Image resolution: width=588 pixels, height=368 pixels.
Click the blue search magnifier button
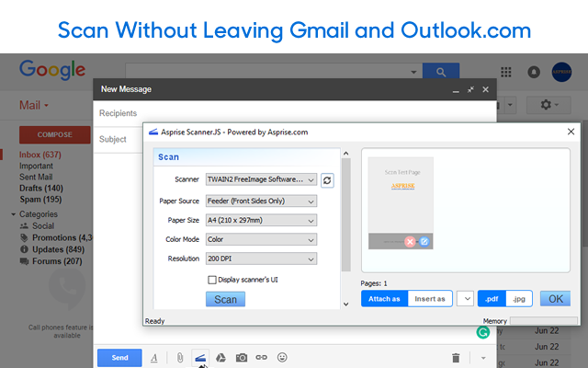click(x=441, y=72)
